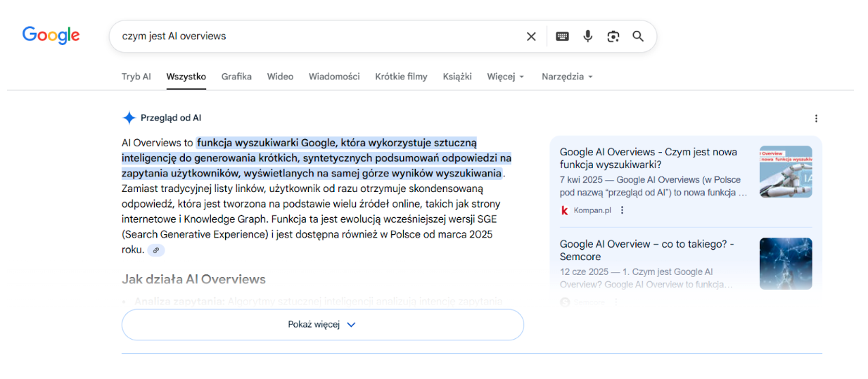
Task: Start voice search with microphone icon
Action: point(587,37)
